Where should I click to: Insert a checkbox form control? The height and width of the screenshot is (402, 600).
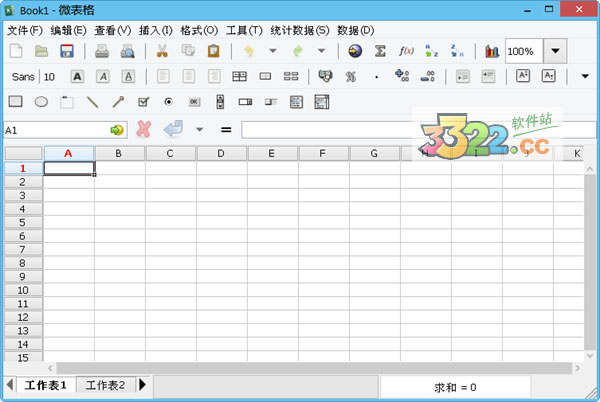tap(143, 102)
